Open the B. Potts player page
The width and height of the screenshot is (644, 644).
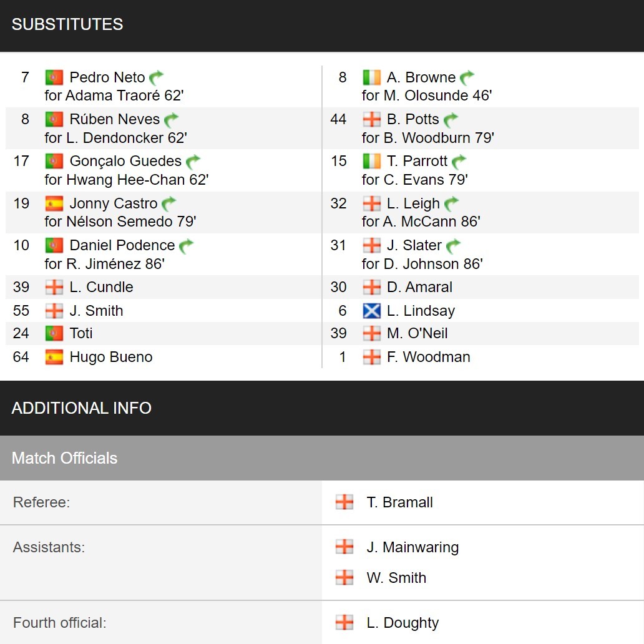[x=412, y=119]
